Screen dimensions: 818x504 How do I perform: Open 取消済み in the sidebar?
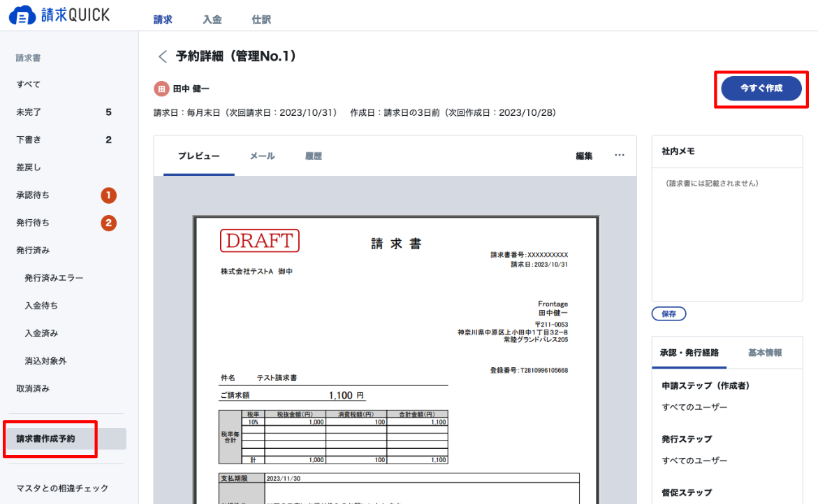pos(32,388)
